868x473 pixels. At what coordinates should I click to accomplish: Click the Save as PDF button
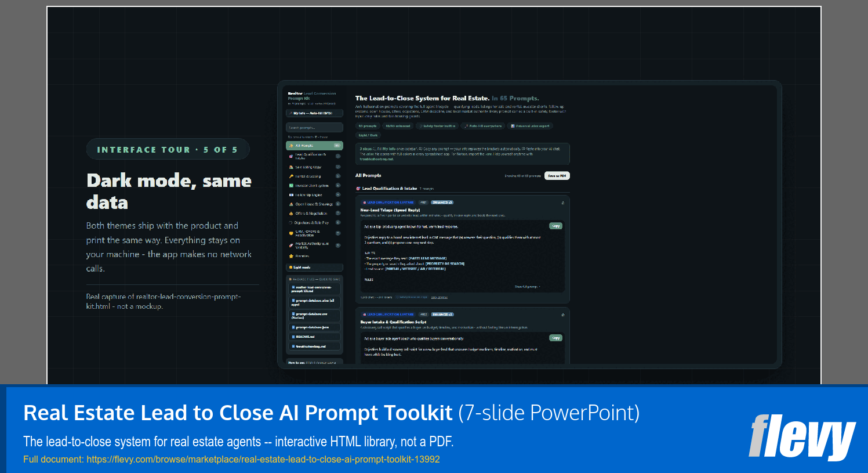tap(557, 176)
